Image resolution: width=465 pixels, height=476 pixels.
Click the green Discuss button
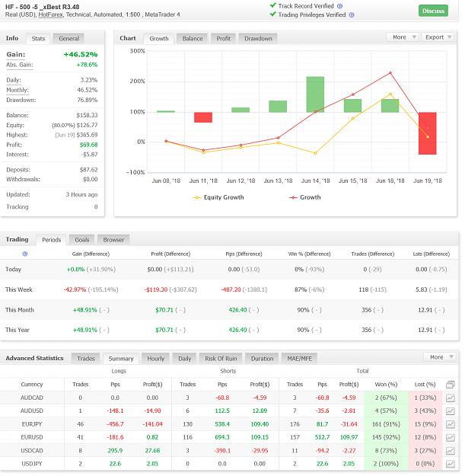433,11
